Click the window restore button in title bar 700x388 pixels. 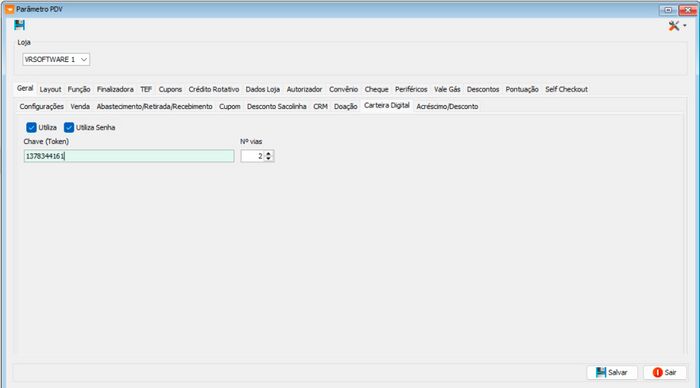(668, 10)
